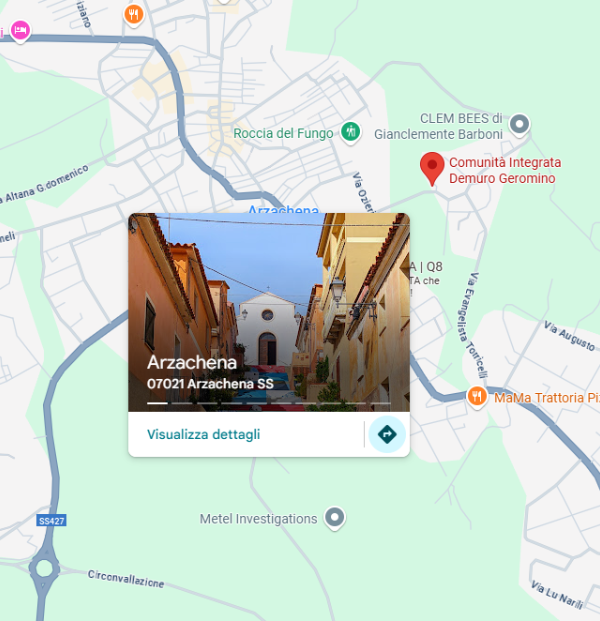Select the pink hotel icon at top-left
Screen dimensions: 600x621
20,32
